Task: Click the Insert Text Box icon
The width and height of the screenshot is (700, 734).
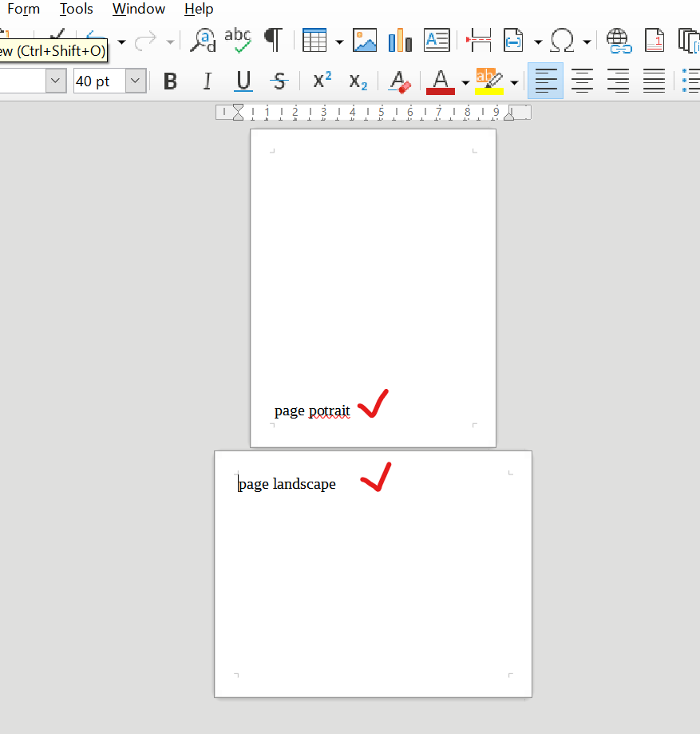Action: 437,40
